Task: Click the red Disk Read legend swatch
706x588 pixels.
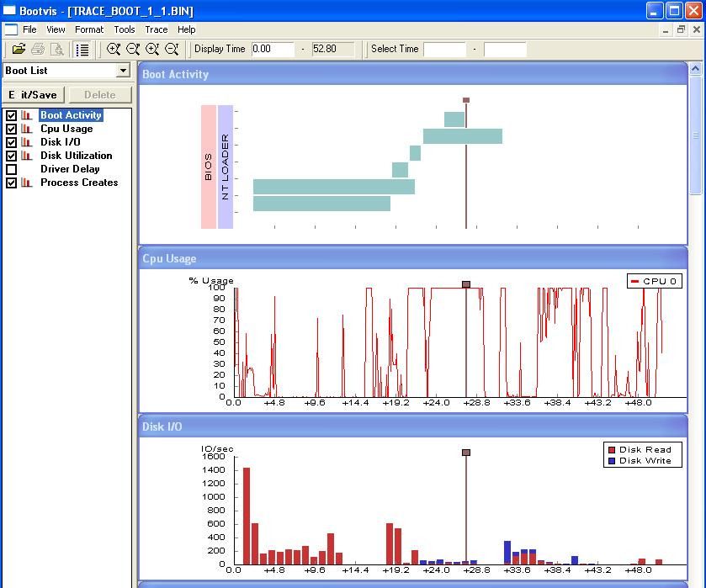Action: 612,450
